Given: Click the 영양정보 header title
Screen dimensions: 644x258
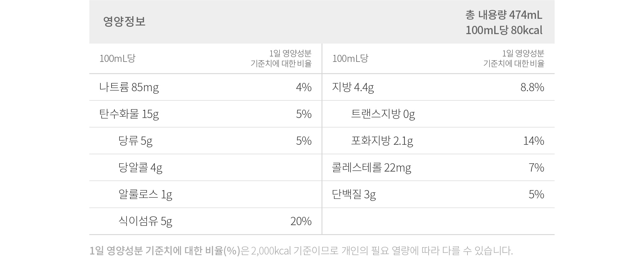Looking at the screenshot, I should coord(124,21).
